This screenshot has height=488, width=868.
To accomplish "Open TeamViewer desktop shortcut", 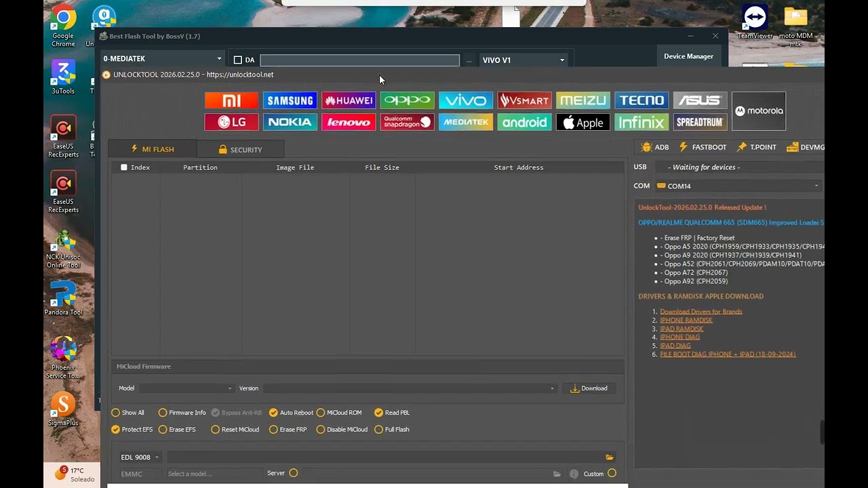I will [x=755, y=23].
